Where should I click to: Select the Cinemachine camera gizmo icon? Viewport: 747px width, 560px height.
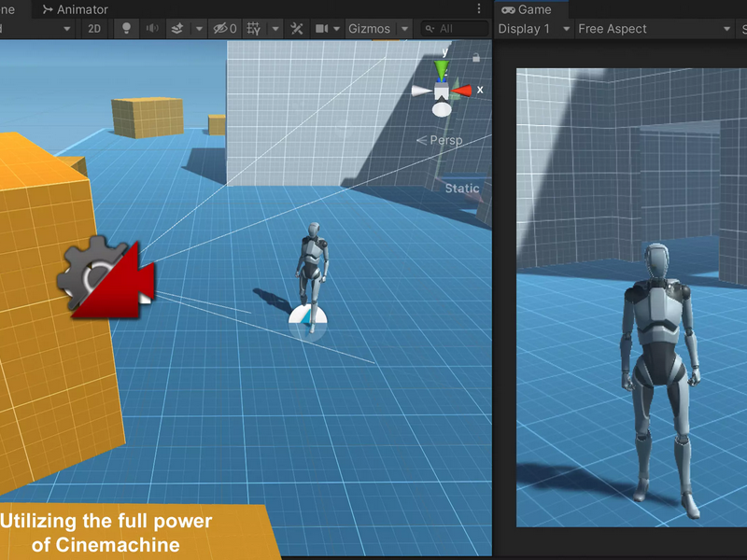point(106,277)
